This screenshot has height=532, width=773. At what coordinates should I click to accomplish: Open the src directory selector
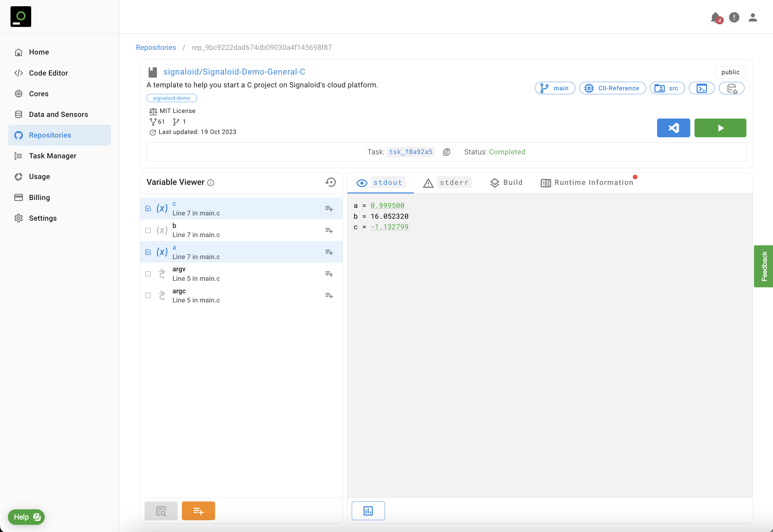click(667, 88)
